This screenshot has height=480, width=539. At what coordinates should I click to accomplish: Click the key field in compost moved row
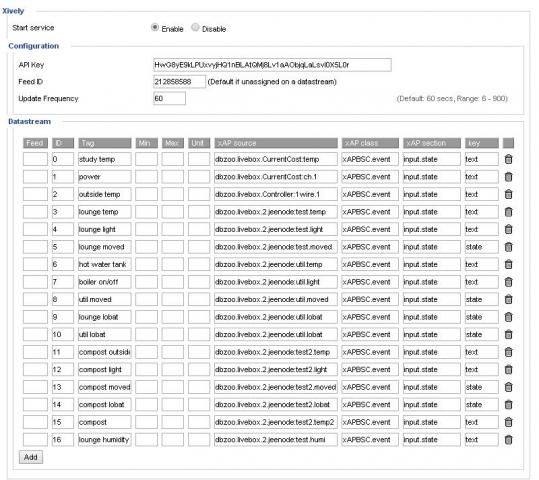pos(482,387)
